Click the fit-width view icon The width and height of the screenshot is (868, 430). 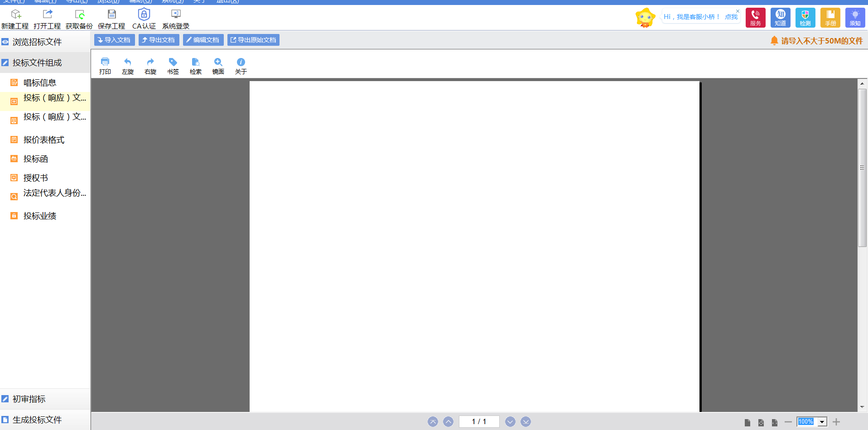click(x=775, y=422)
